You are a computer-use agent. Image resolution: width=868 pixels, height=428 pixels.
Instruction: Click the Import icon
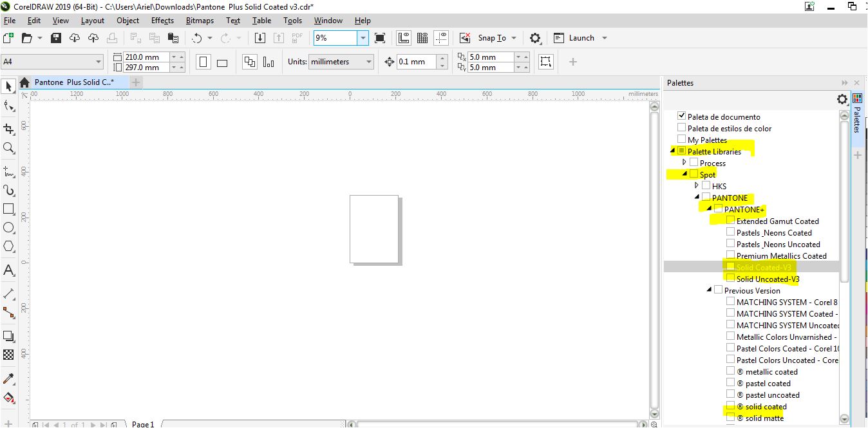260,38
